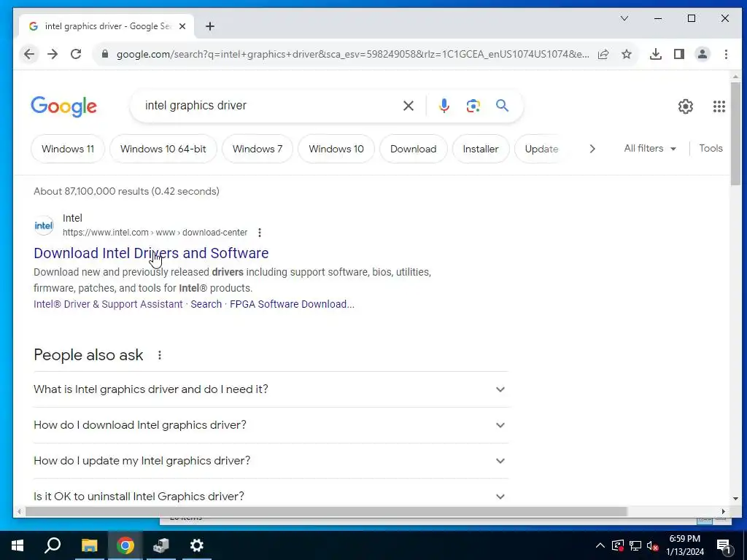Bookmark this tab with star icon

(627, 54)
